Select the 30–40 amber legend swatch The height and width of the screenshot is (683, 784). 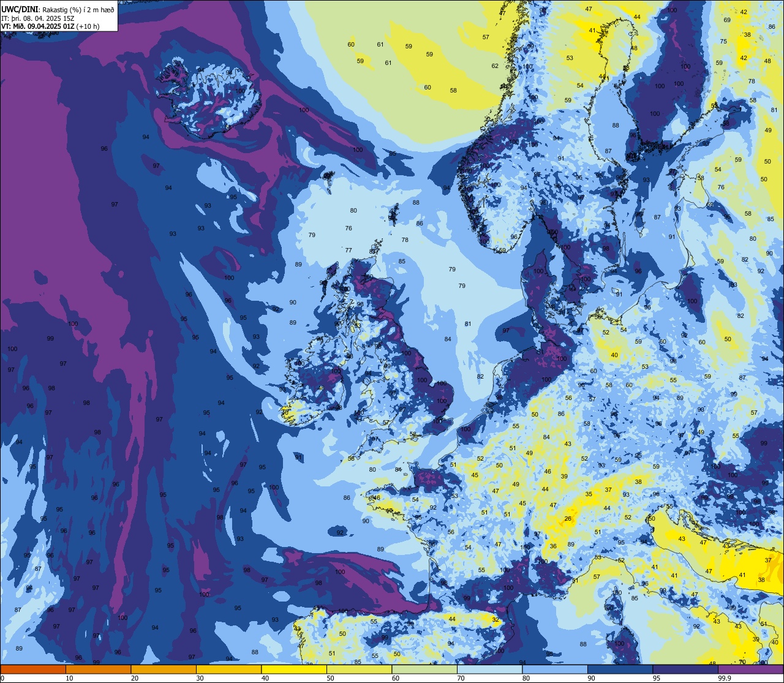pyautogui.click(x=228, y=670)
